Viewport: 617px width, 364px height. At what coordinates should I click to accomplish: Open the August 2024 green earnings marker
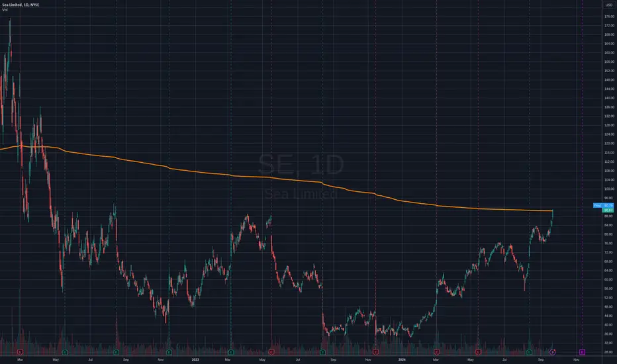click(x=529, y=352)
